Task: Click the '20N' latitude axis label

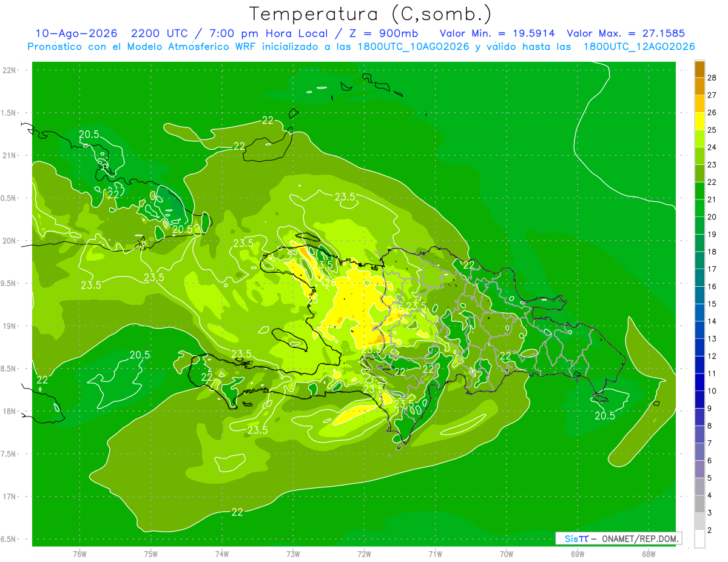Action: tap(10, 241)
